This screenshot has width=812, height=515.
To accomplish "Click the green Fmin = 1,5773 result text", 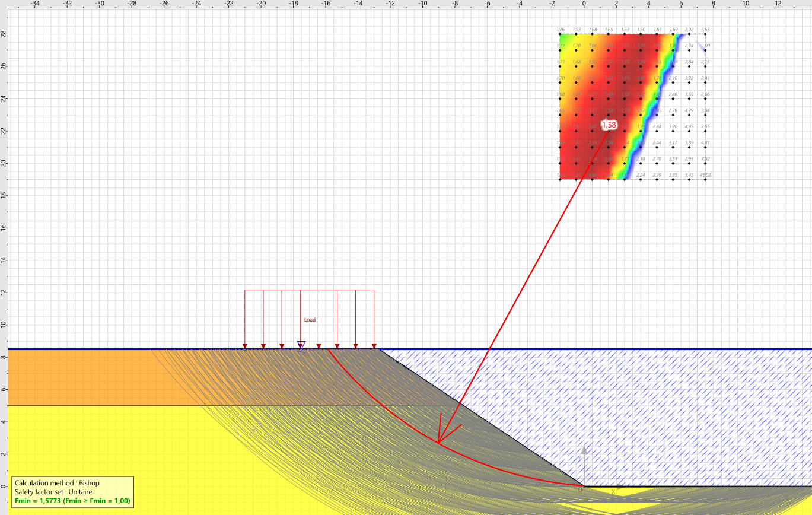I will coord(72,502).
